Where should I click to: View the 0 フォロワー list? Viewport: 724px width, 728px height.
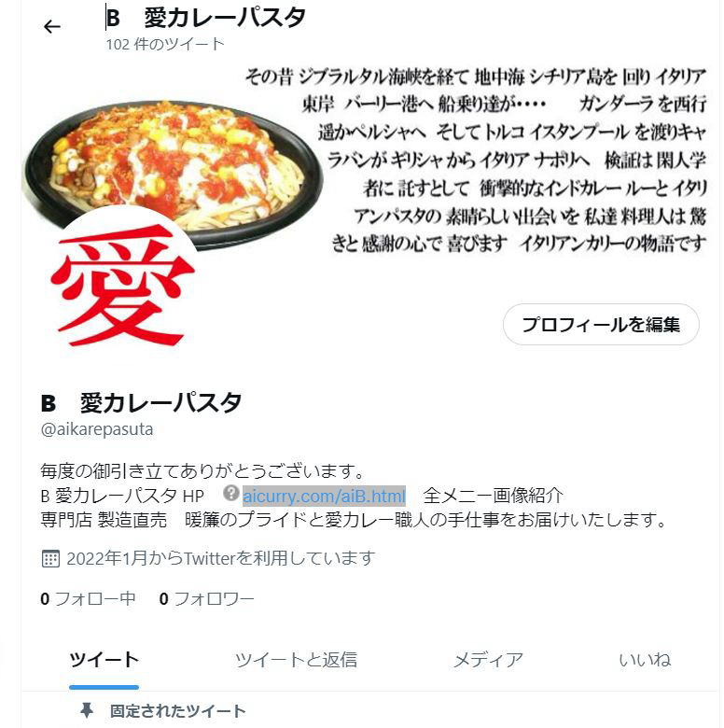tap(206, 599)
